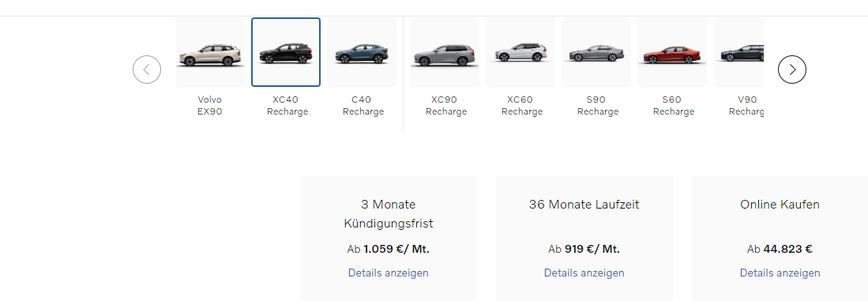Show details for 36 Monate Laufzeit
Screen dimensions: 868x301
tap(584, 273)
